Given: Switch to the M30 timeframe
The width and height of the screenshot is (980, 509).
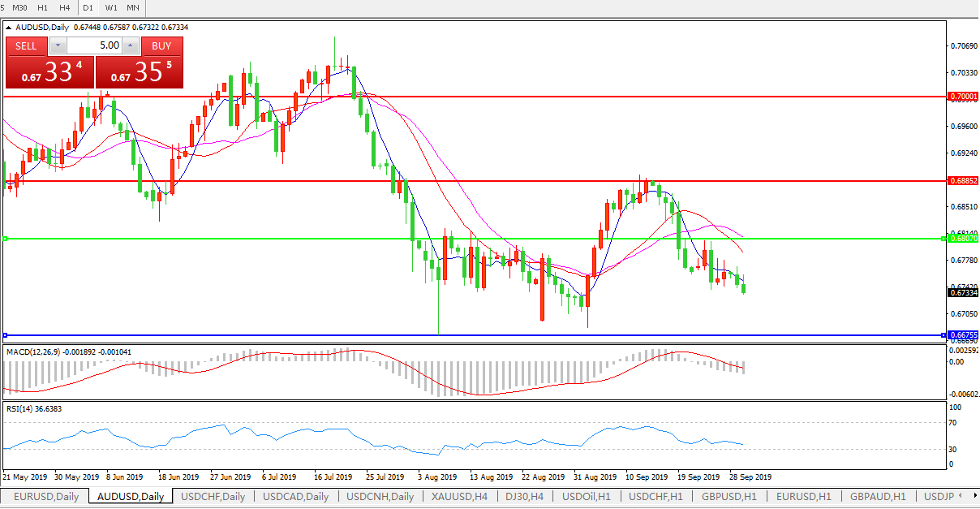Looking at the screenshot, I should [x=20, y=7].
